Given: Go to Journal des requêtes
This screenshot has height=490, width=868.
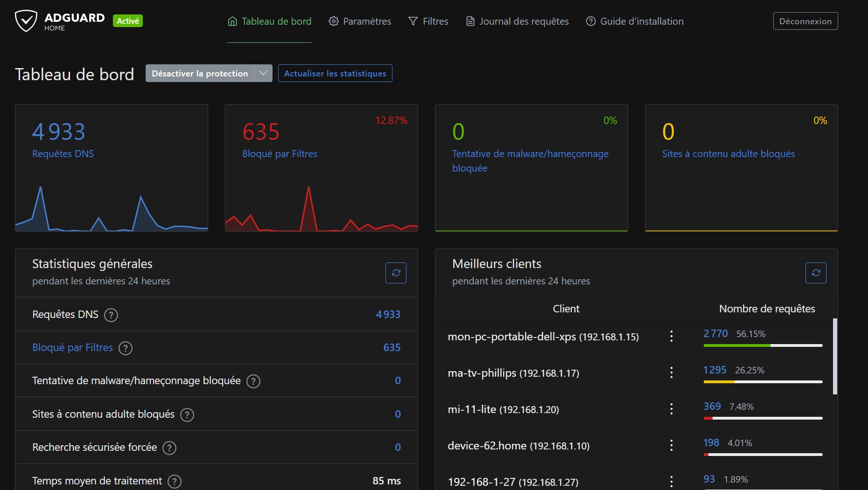Looking at the screenshot, I should pyautogui.click(x=518, y=21).
